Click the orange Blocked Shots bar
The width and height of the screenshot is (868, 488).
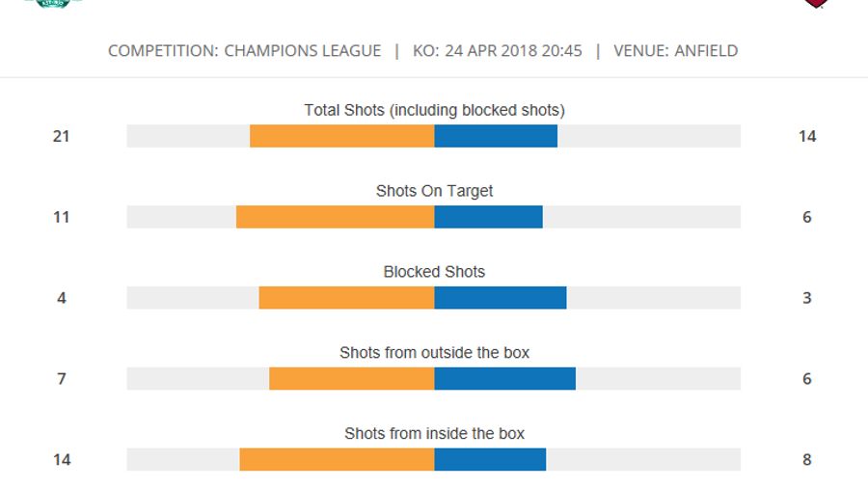[x=346, y=298]
